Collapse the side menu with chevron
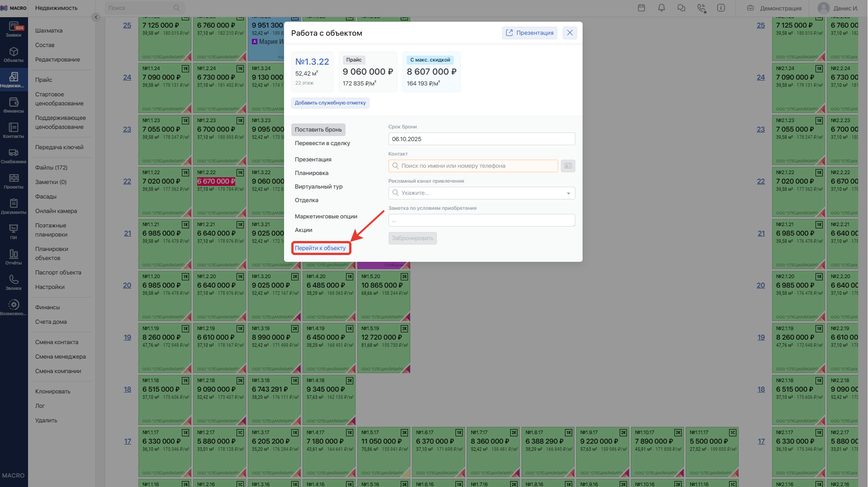The height and width of the screenshot is (487, 868). (95, 17)
